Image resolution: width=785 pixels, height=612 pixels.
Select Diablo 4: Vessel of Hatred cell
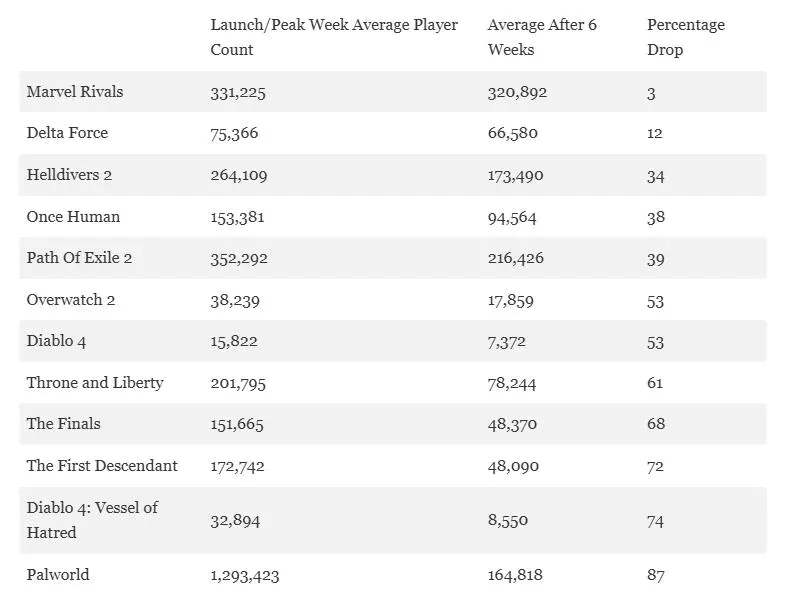(92, 520)
